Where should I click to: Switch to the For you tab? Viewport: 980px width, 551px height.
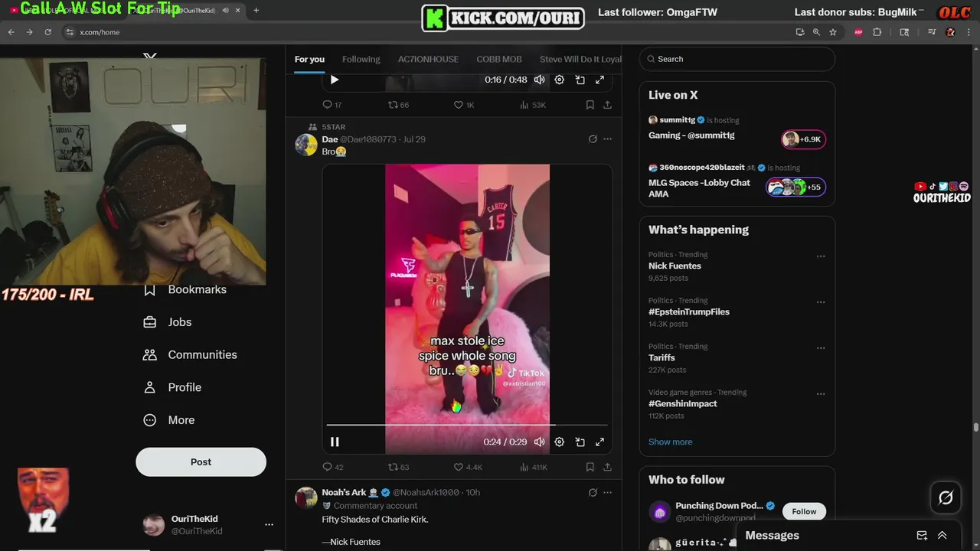coord(309,59)
